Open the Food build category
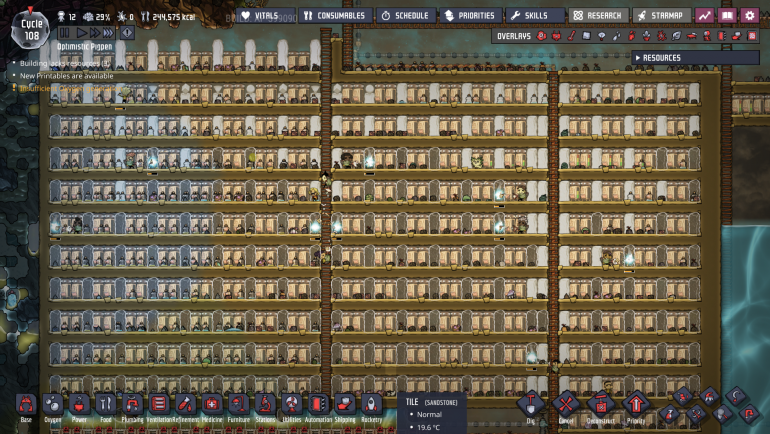770x434 pixels. pos(106,404)
